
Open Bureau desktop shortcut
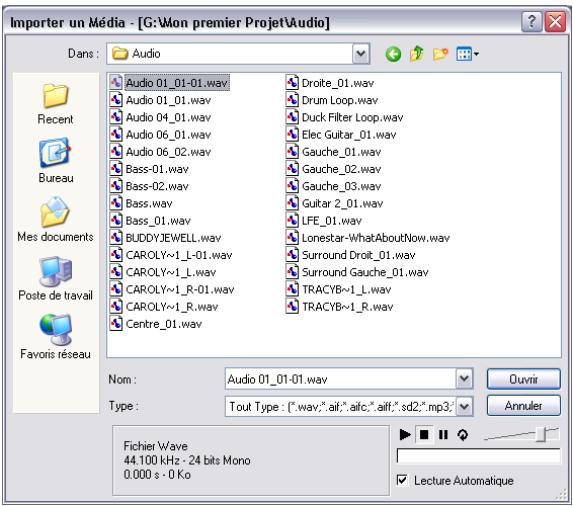55,161
